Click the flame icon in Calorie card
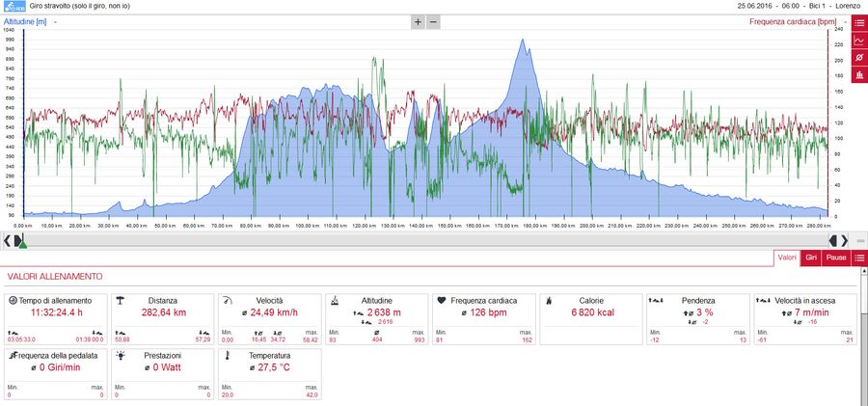 pyautogui.click(x=548, y=300)
